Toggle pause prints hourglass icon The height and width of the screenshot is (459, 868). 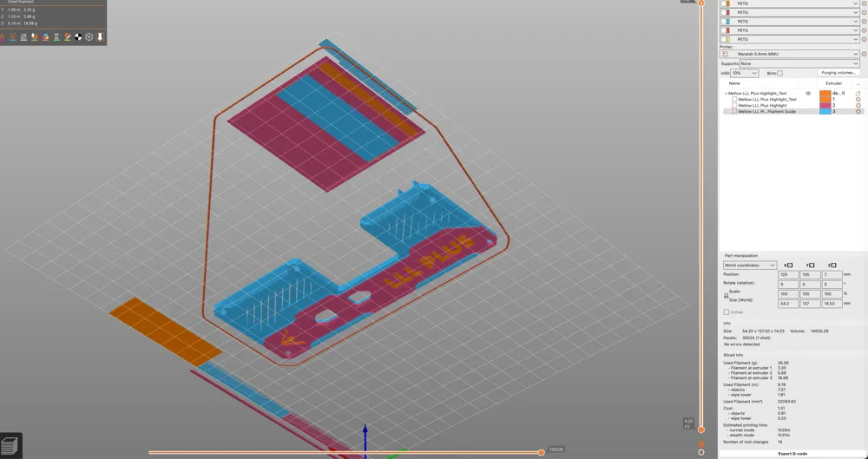56,37
